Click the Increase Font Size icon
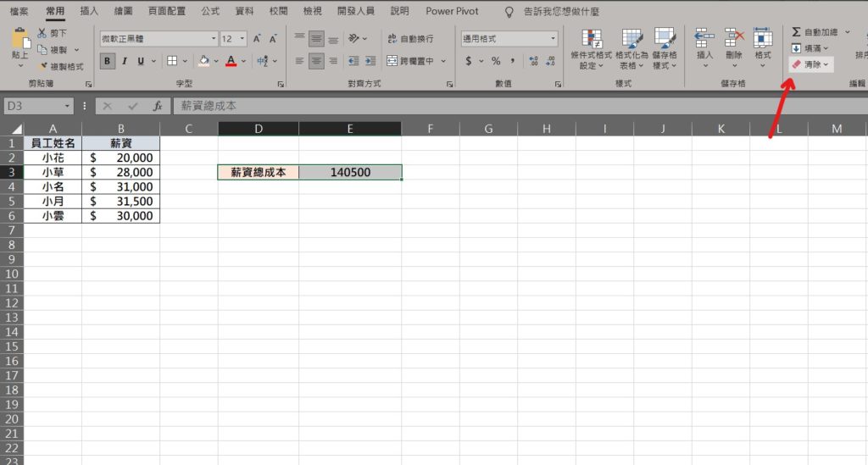Screen dimensions: 868x465 tap(257, 39)
